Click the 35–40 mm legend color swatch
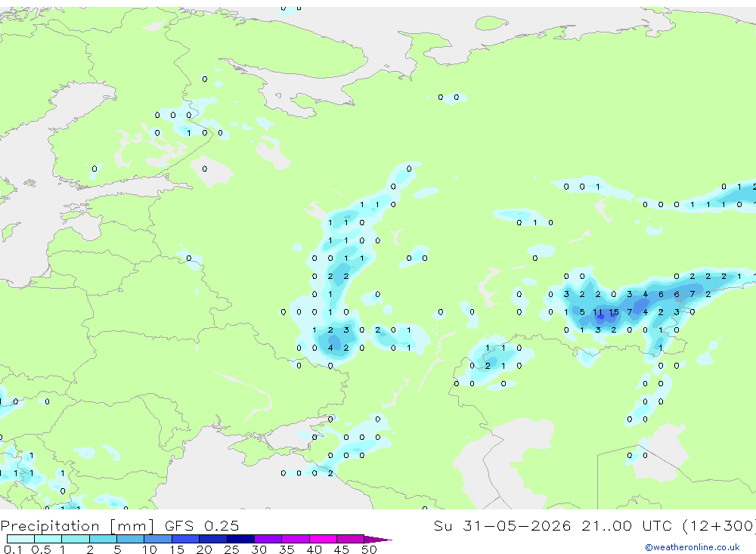This screenshot has height=554, width=756. coord(296,539)
